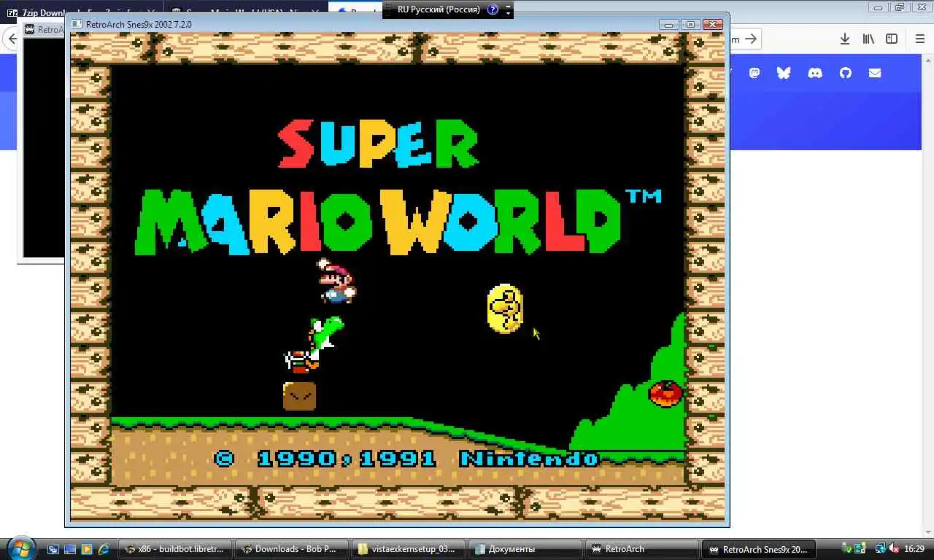Open vistaexkernsetup taskbar button
Viewport: 934px width, 560px height.
coord(409,549)
